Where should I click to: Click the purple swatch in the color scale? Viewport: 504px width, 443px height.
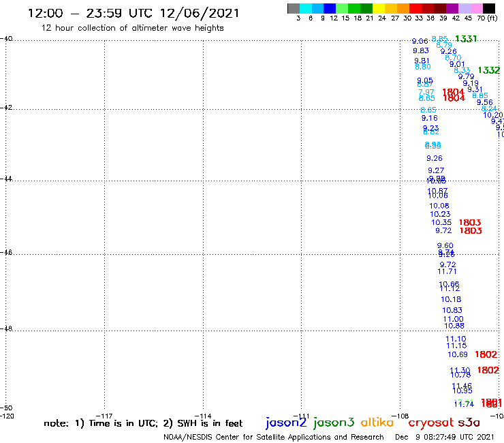pos(452,8)
